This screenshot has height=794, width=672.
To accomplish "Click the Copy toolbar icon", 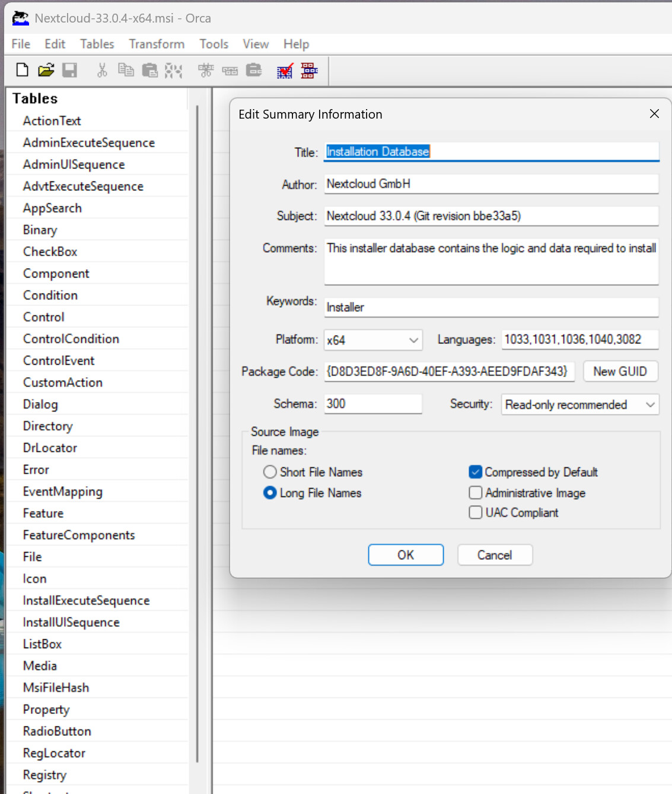I will point(126,70).
